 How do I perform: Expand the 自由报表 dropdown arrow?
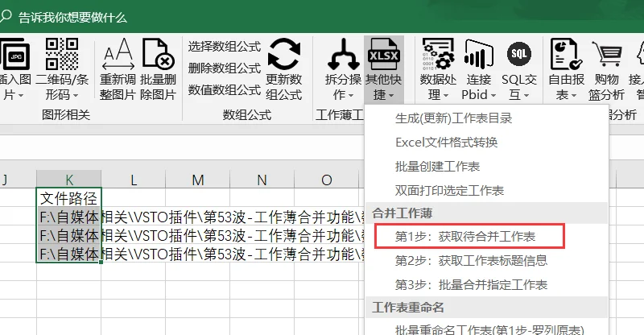574,96
